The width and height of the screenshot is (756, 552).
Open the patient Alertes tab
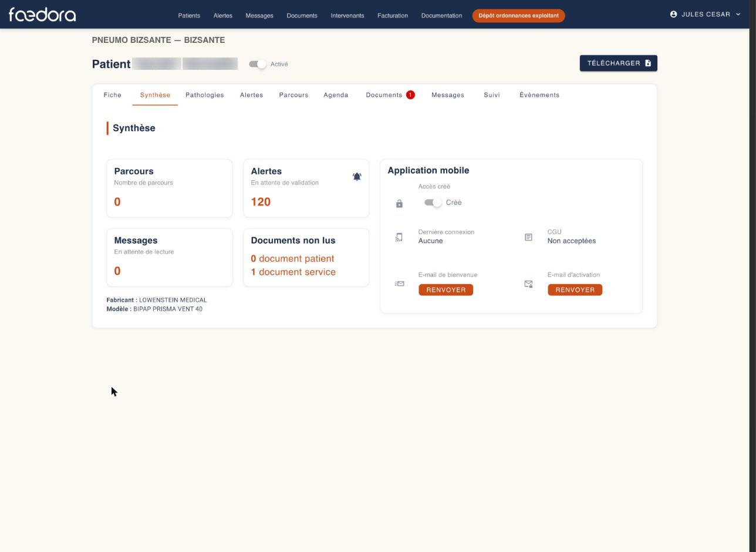tap(251, 95)
